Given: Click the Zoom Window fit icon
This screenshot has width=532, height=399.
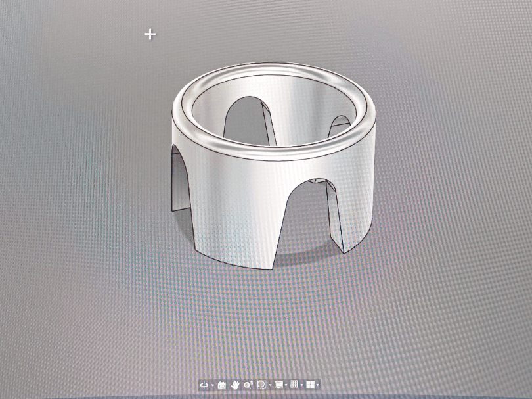Looking at the screenshot, I should pyautogui.click(x=261, y=385).
